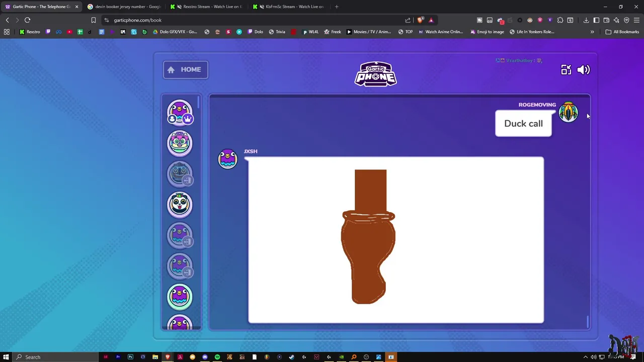Open the Brave Shields lion icon
The height and width of the screenshot is (362, 644).
click(420, 20)
